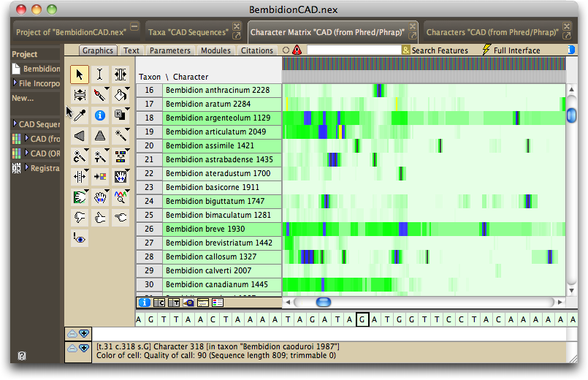This screenshot has height=380, width=588.
Task: Expand the CAD (OR matrix item
Action: point(26,153)
